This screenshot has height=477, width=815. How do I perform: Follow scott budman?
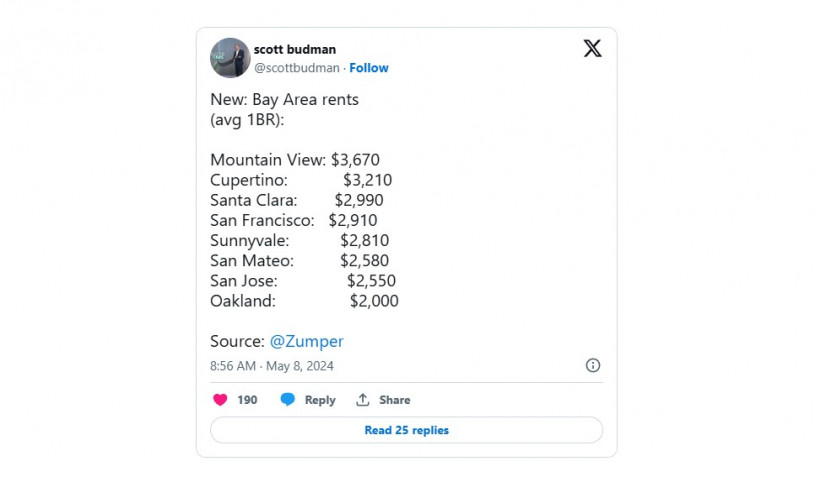pyautogui.click(x=369, y=68)
